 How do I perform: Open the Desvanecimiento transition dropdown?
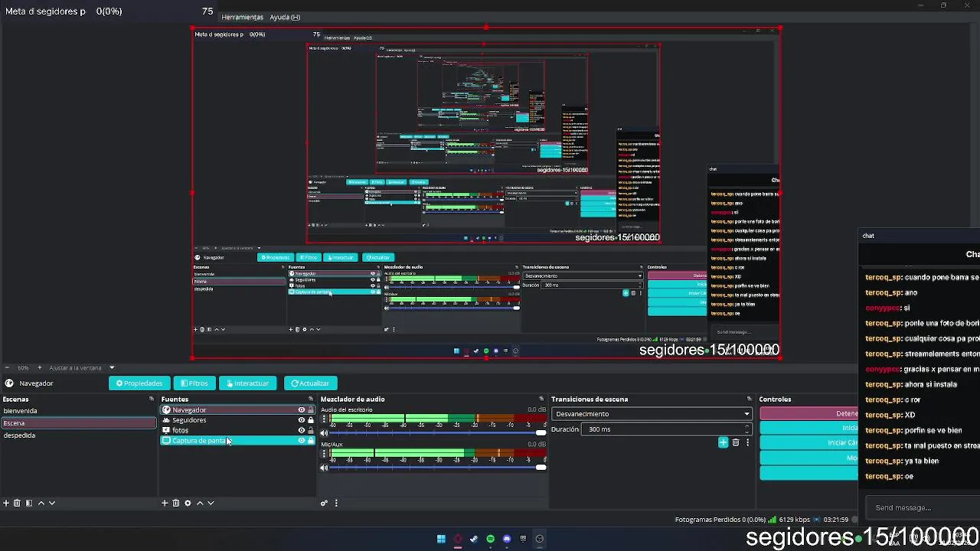coord(652,414)
